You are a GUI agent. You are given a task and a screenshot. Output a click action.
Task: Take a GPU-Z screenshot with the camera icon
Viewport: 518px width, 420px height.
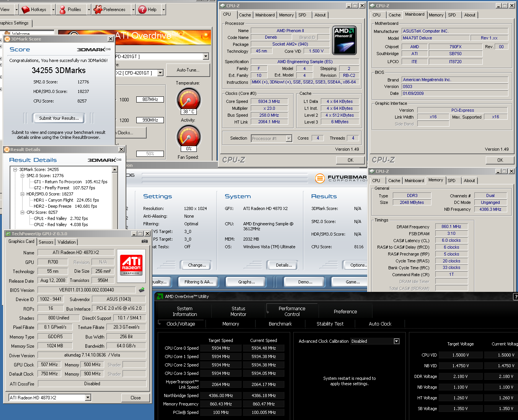144,241
